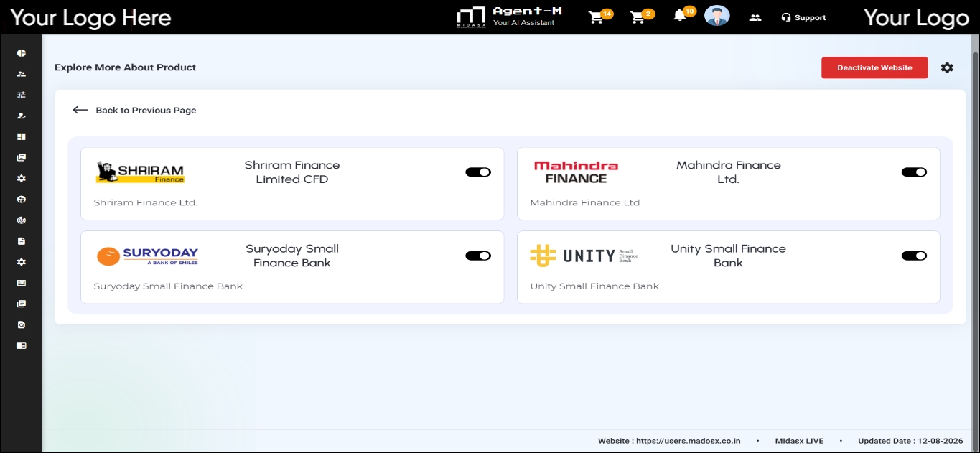Open Support from the header
This screenshot has height=453, width=980.
click(x=803, y=17)
